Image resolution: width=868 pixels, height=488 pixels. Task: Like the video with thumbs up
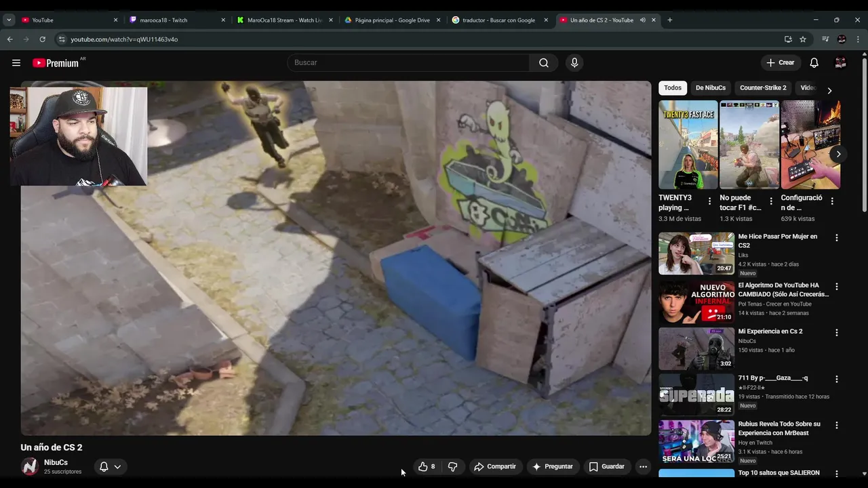427,466
